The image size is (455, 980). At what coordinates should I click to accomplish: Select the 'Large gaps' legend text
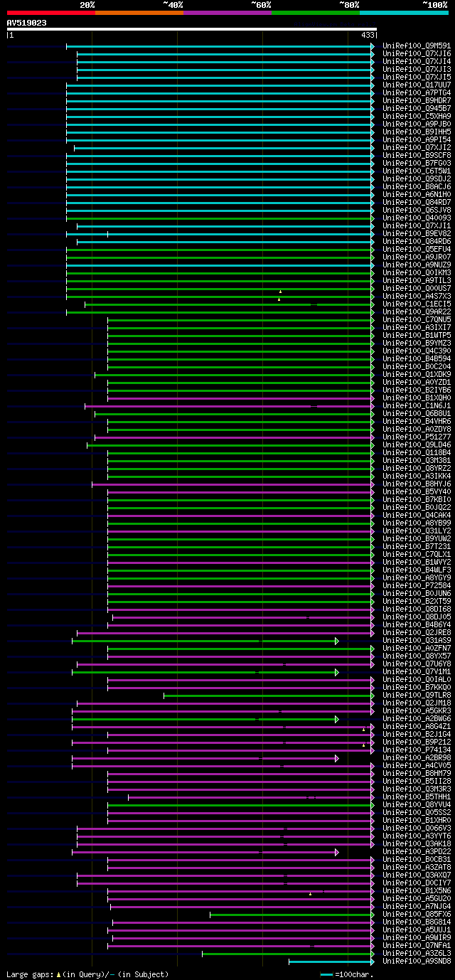(x=30, y=974)
